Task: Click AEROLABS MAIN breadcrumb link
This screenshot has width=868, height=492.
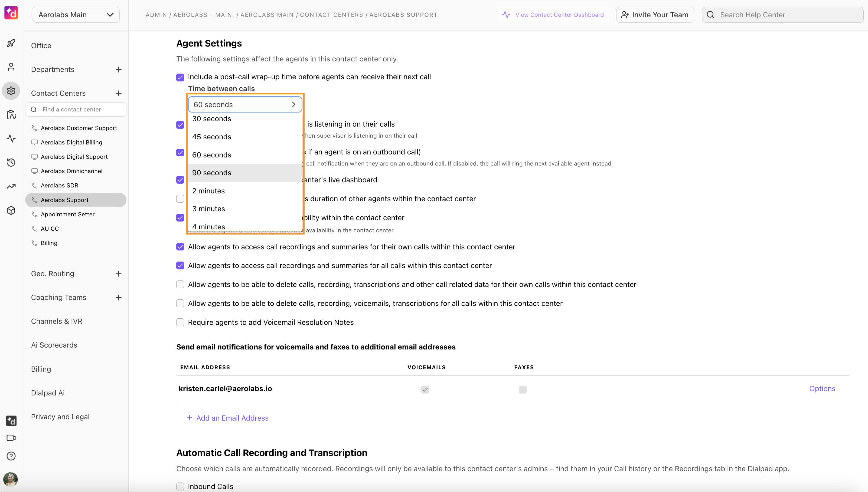Action: (x=267, y=15)
